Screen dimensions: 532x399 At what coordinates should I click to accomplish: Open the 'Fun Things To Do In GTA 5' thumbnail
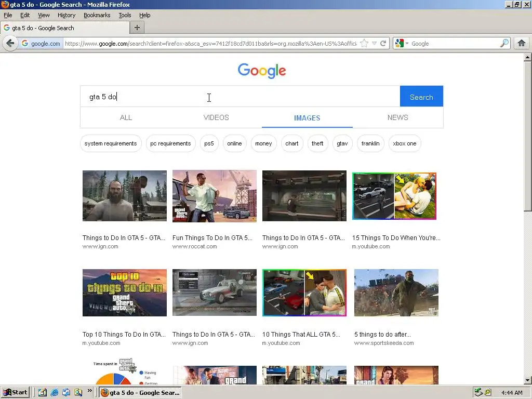click(215, 196)
